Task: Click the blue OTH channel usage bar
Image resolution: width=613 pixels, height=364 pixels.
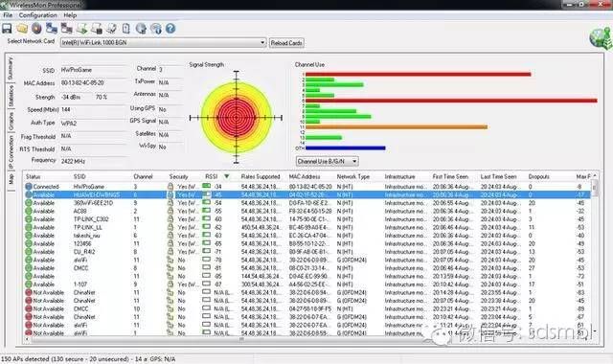Action: (345, 148)
